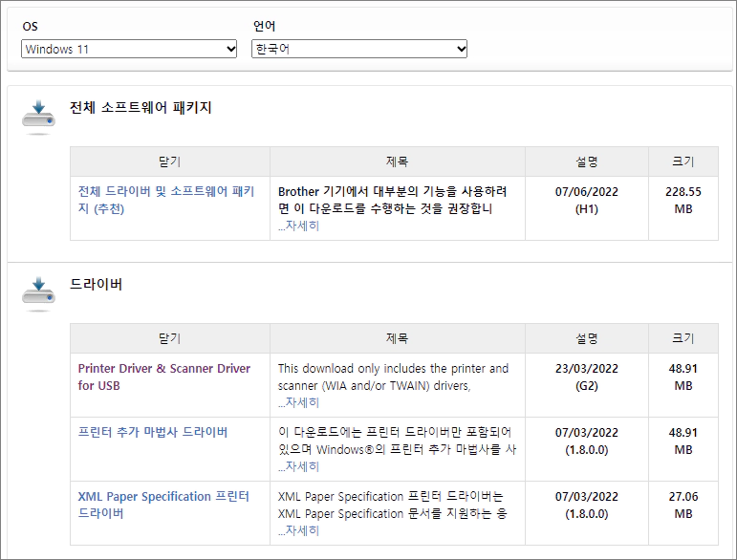Click 닫기 column header in 전체 소프트웨어 패키지 table

pyautogui.click(x=170, y=162)
